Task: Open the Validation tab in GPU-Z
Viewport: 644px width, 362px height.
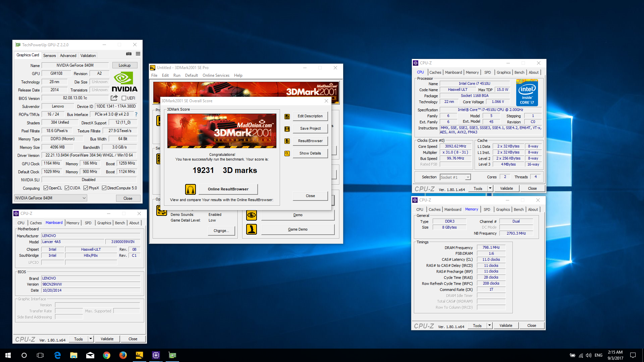Action: coord(88,56)
